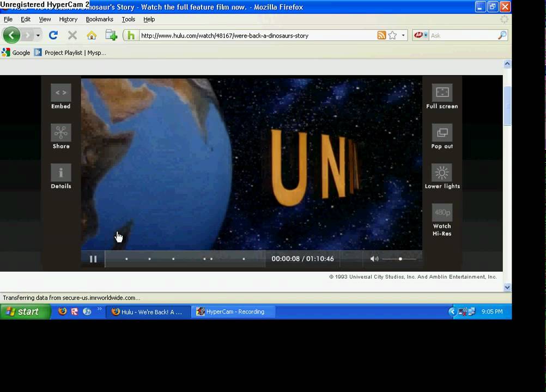Expand hidden system tray icons
546x392 pixels.
(x=452, y=311)
